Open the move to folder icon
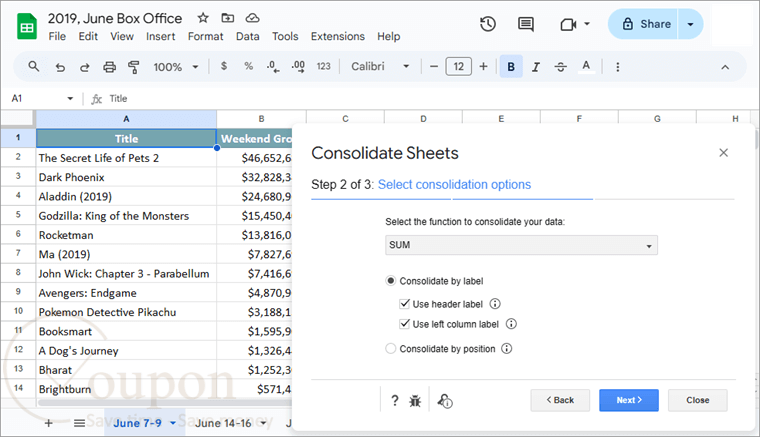Image resolution: width=760 pixels, height=437 pixels. click(x=228, y=18)
